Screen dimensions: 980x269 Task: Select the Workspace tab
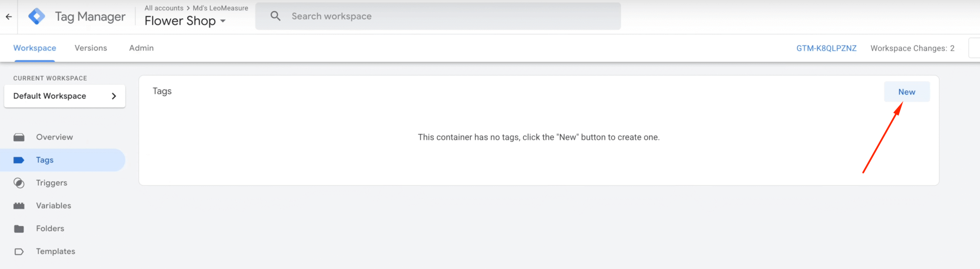(x=34, y=48)
